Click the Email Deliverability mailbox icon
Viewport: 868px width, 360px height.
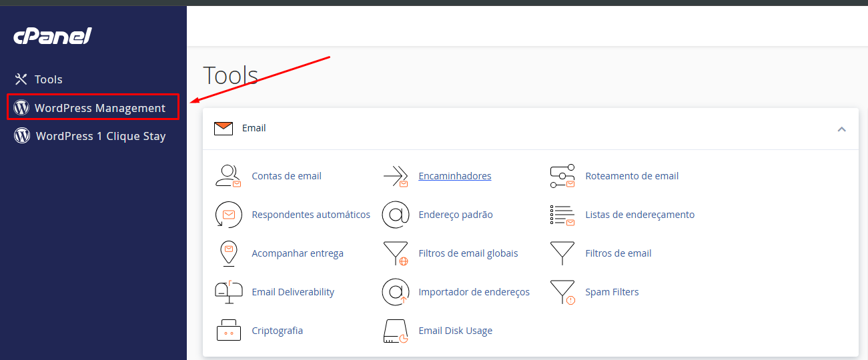click(x=228, y=292)
